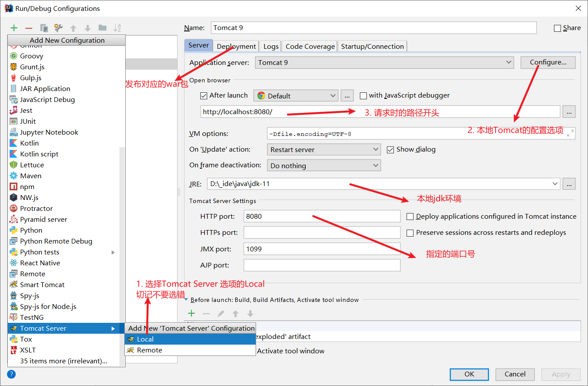Click the browse button next to JRE field
The width and height of the screenshot is (588, 386).
point(569,184)
